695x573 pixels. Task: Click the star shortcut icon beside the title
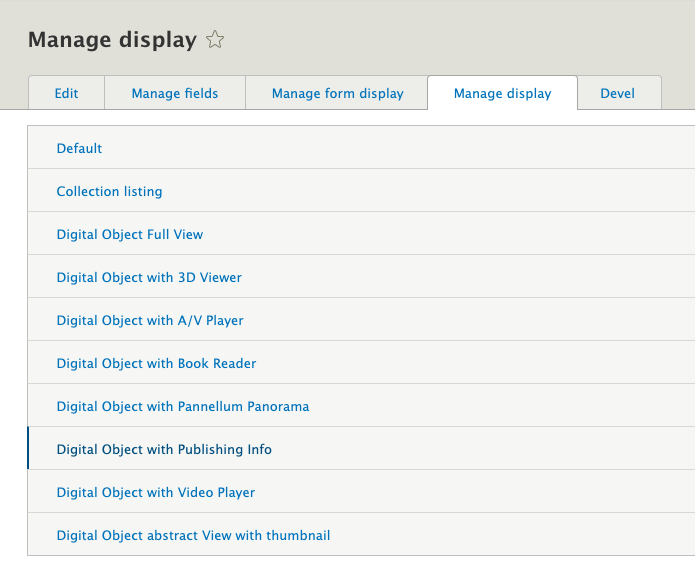coord(215,41)
